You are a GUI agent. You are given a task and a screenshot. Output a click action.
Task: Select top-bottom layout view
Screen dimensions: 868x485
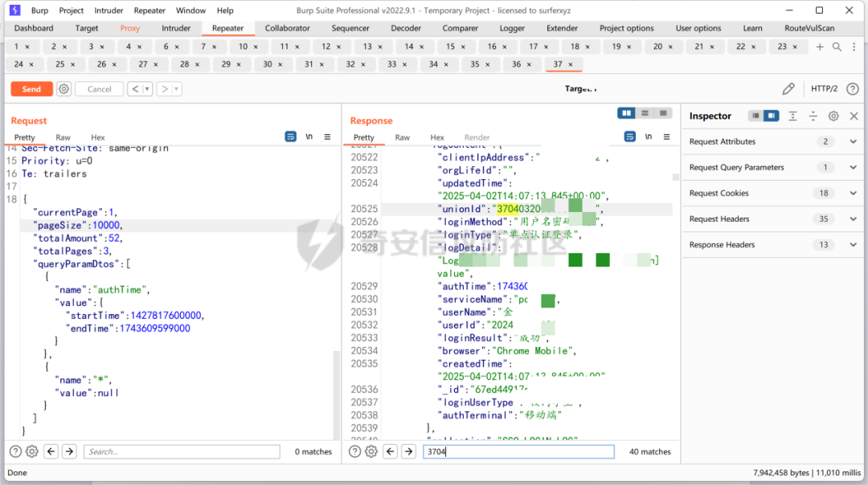pos(645,113)
